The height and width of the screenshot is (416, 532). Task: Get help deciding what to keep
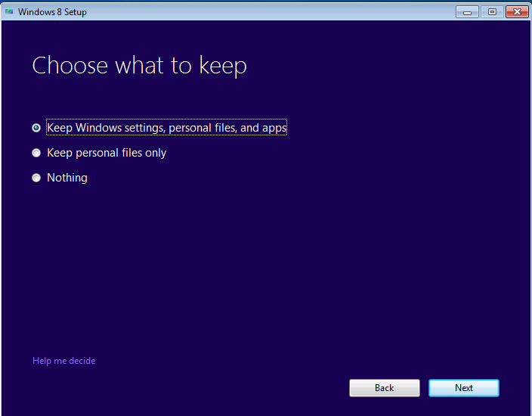63,361
